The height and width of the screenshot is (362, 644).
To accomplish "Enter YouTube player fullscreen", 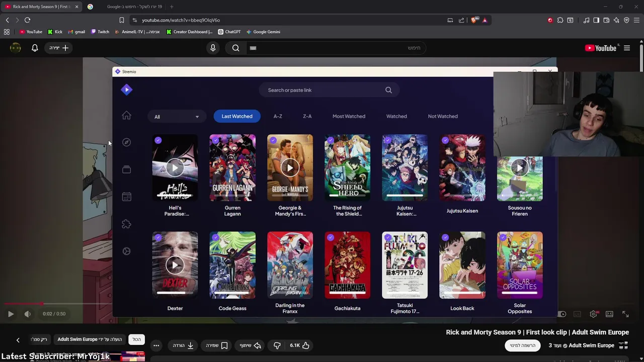I will point(625,314).
